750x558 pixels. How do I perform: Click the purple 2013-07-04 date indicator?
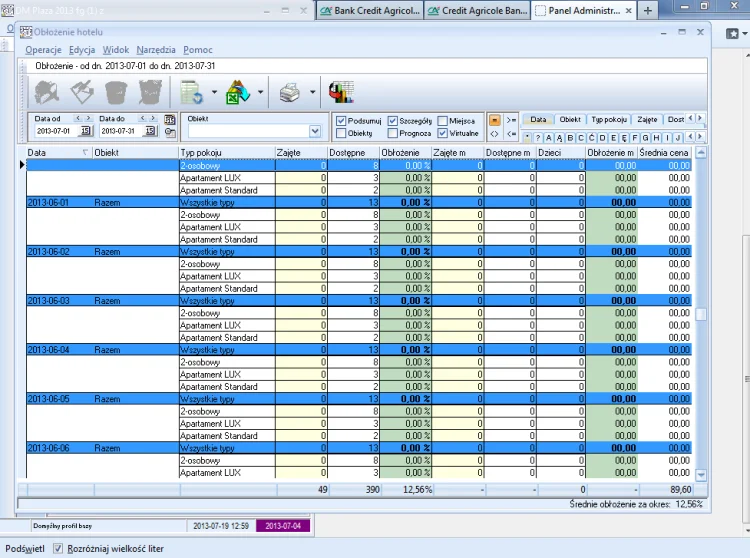click(x=284, y=525)
